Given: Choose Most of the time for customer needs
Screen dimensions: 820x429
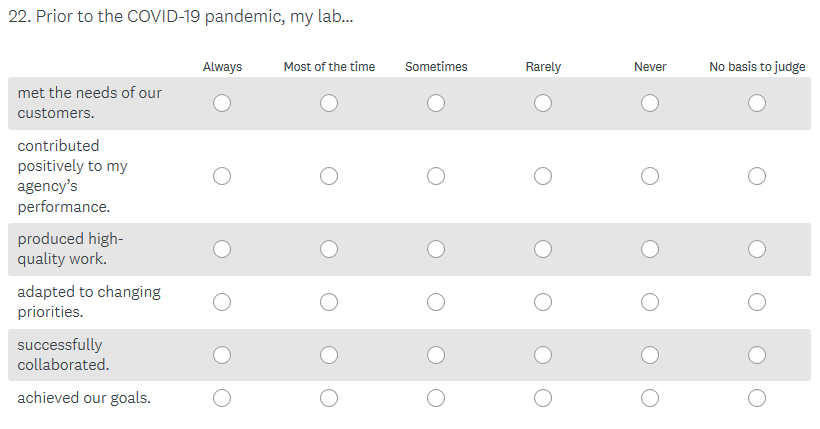Looking at the screenshot, I should tap(329, 103).
